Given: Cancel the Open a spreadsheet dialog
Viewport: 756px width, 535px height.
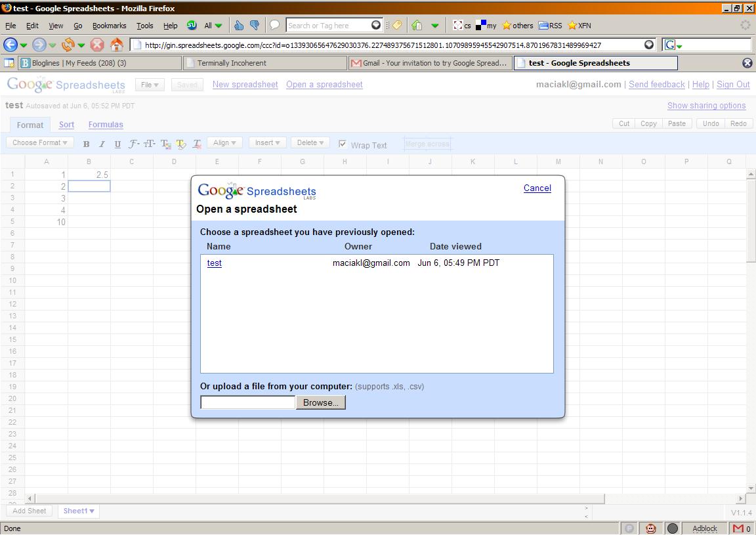Looking at the screenshot, I should point(537,188).
